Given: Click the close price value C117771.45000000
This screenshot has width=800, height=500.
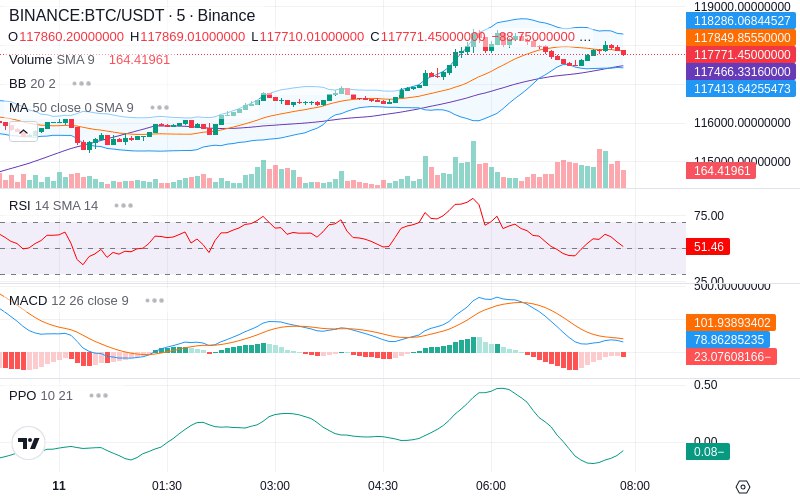Looking at the screenshot, I should coord(428,37).
